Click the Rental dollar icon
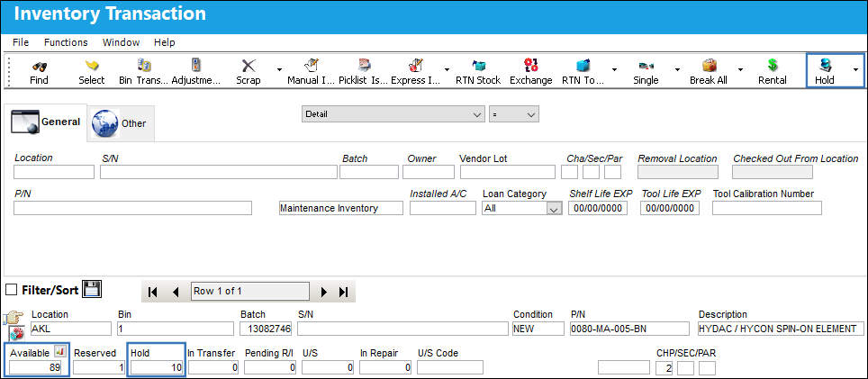Image resolution: width=868 pixels, height=379 pixels. 773,66
